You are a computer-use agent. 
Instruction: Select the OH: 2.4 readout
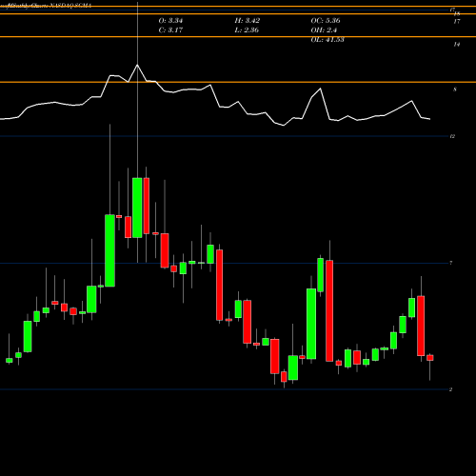point(324,30)
